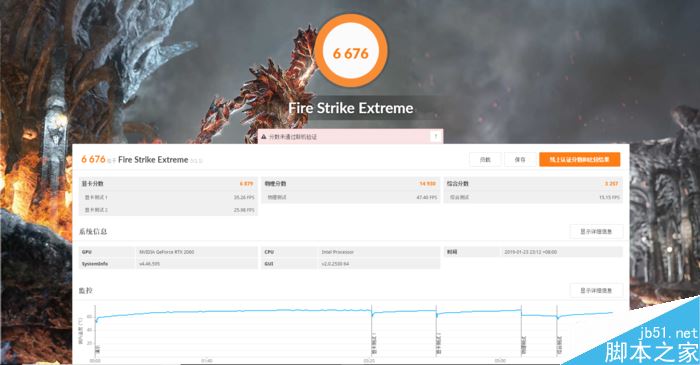Click the 'GPU' label in system info
The image size is (700, 365).
[87, 252]
